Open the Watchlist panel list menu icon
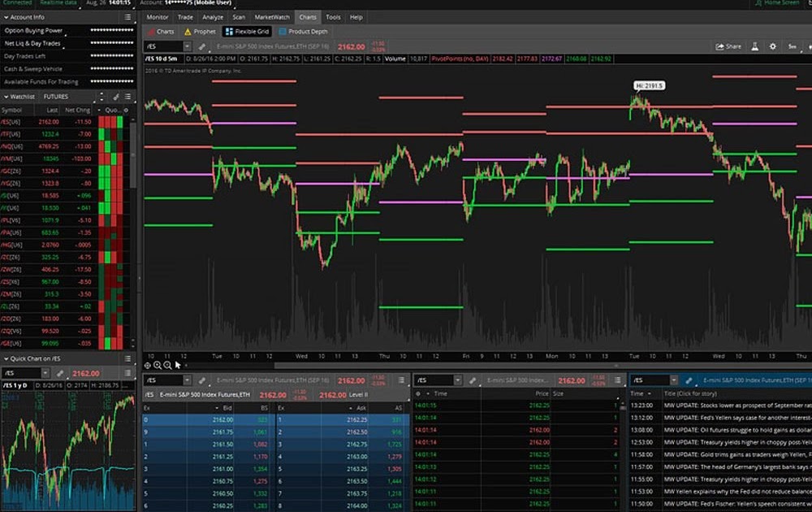Image resolution: width=812 pixels, height=512 pixels. (x=128, y=97)
